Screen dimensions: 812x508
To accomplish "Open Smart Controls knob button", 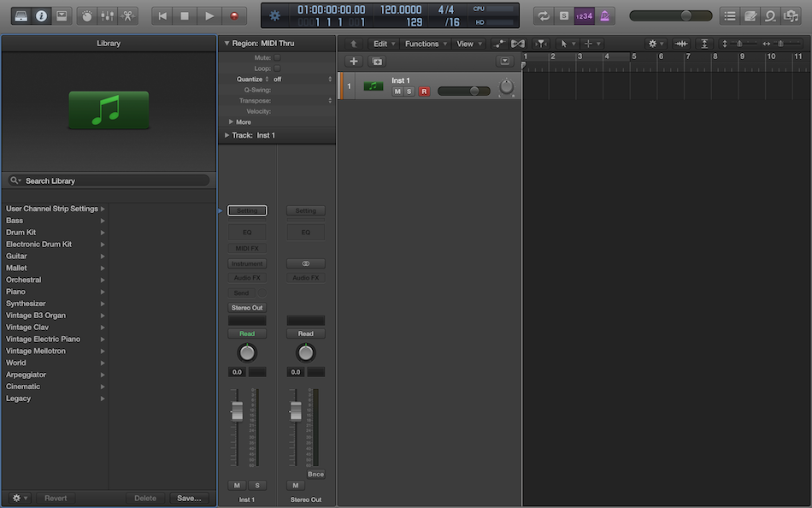I will click(87, 16).
